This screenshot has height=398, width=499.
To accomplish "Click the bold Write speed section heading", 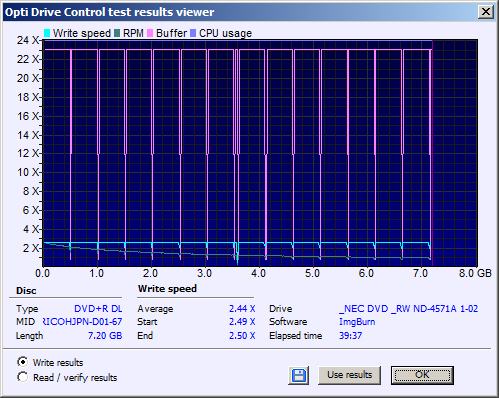I will [x=167, y=289].
